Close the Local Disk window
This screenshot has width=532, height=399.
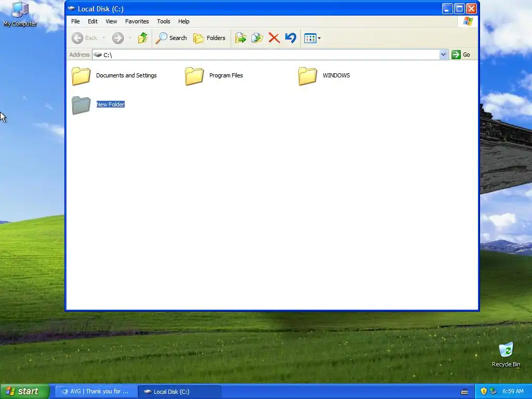pyautogui.click(x=471, y=9)
